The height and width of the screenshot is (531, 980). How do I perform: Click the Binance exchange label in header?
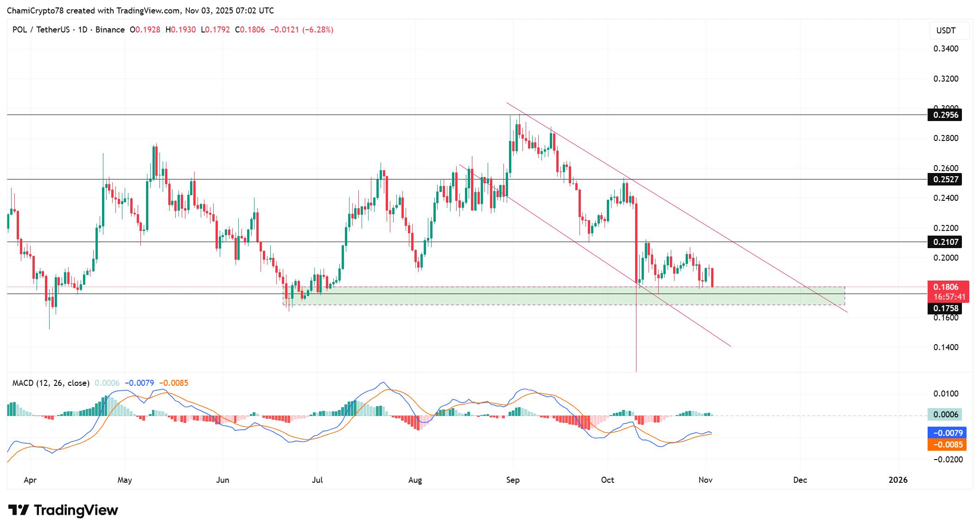[x=110, y=30]
